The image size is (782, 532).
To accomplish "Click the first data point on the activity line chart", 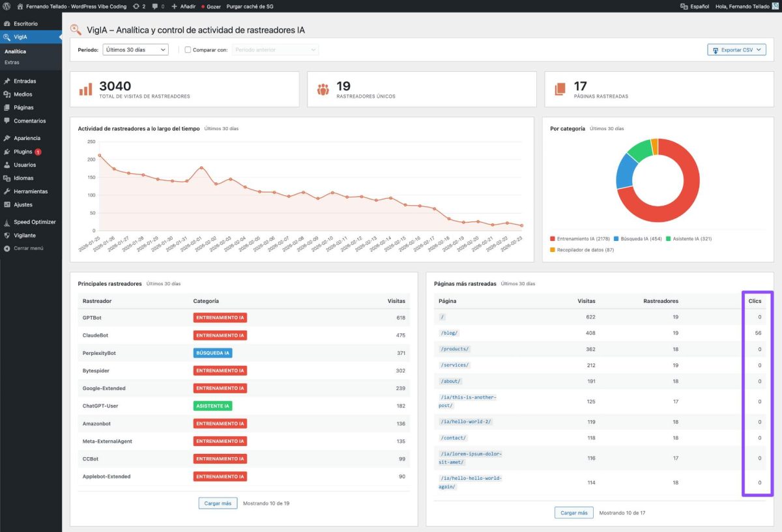I will 99,155.
